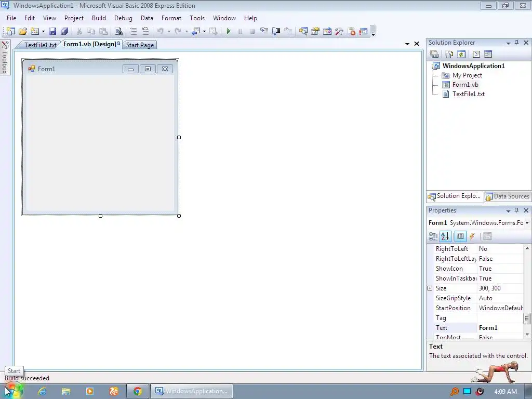Click the Step Into debug icon

coord(264,31)
